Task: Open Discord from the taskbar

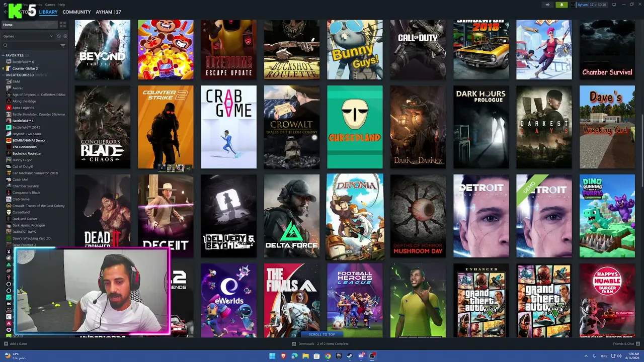Action: (x=361, y=356)
